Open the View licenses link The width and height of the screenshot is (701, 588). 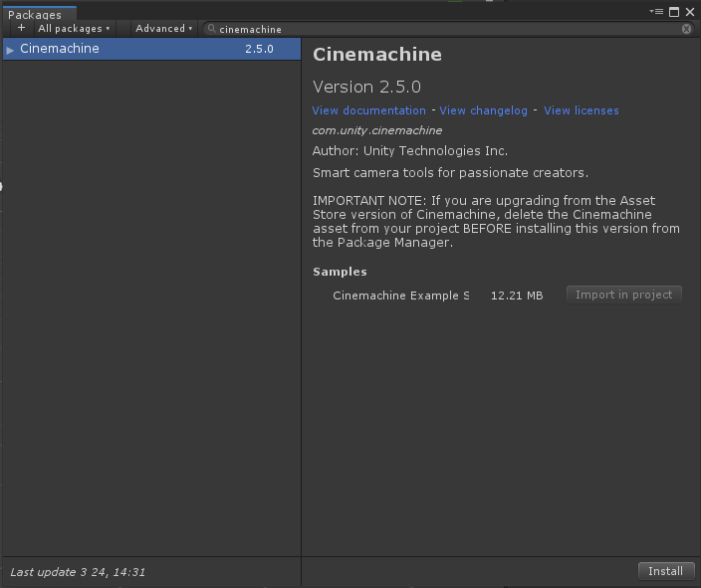tap(582, 110)
